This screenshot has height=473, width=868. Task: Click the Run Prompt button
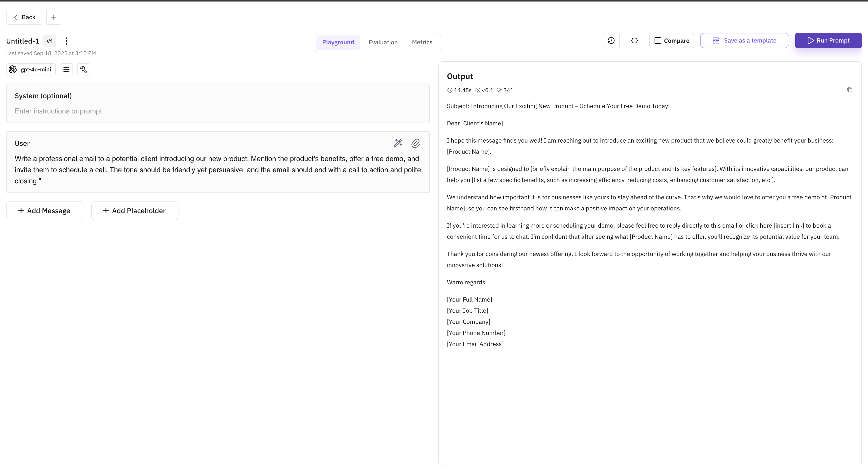point(828,41)
